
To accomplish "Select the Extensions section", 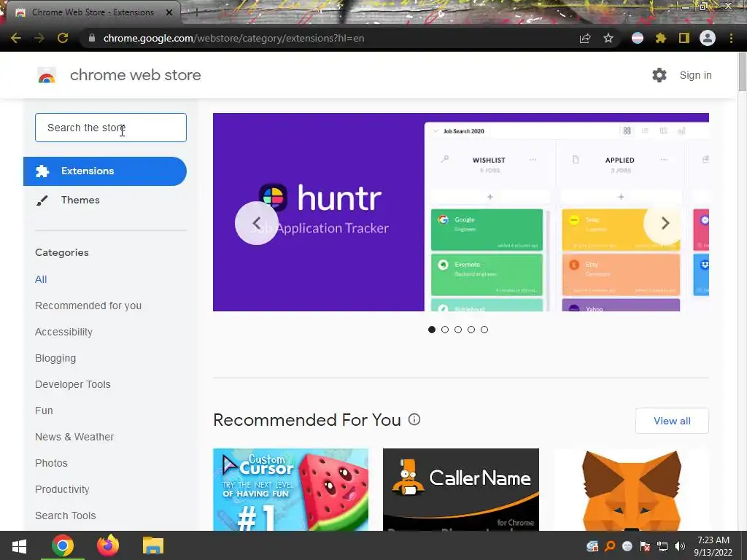I will 105,171.
